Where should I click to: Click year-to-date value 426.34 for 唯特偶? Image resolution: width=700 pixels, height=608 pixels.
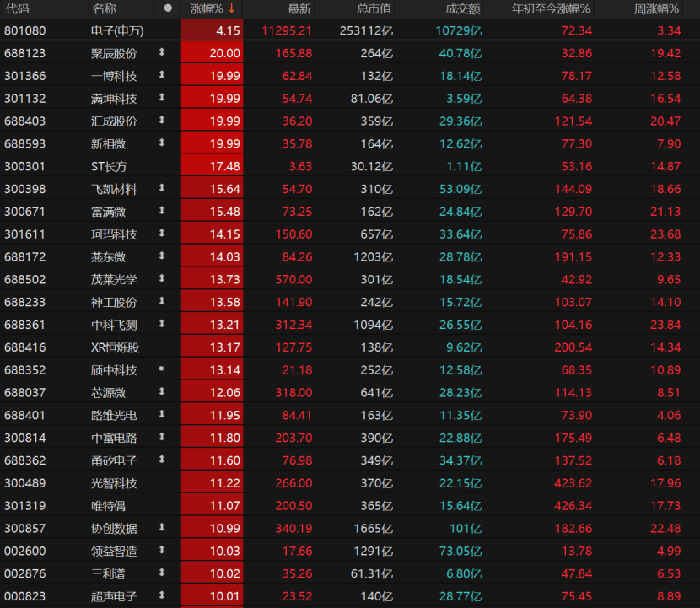(573, 506)
